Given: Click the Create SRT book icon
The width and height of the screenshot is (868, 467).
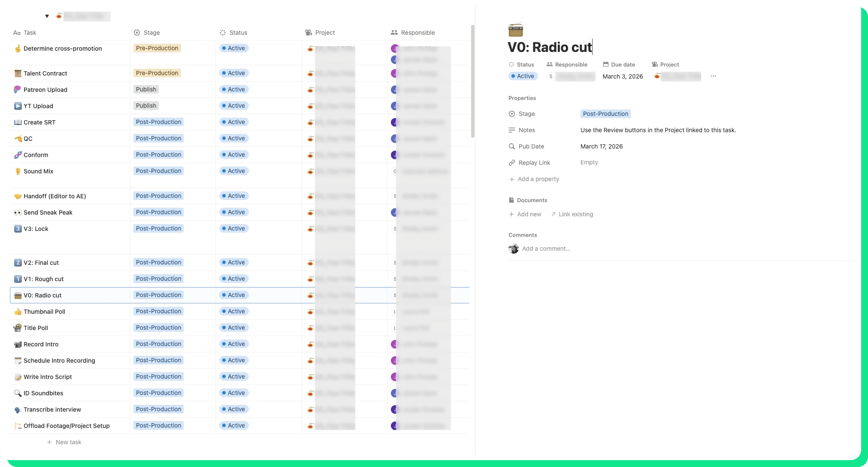Looking at the screenshot, I should [x=18, y=122].
